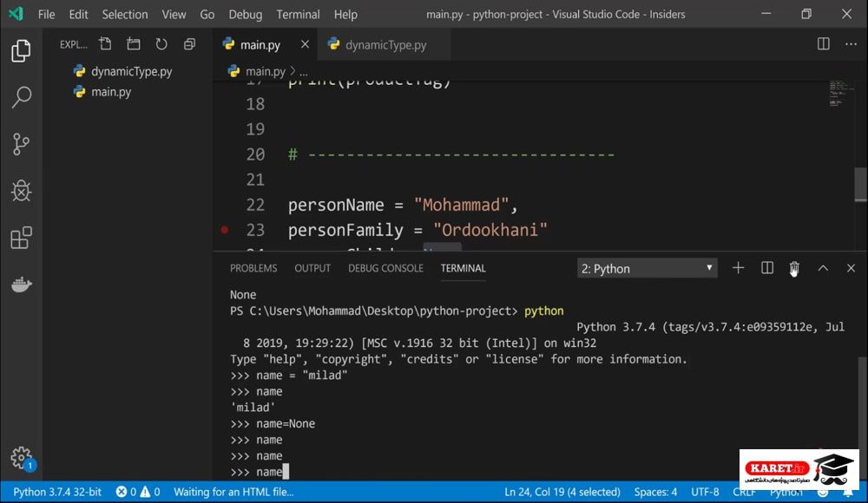Change indentation via Spaces: 4
Screen dimensions: 868x503
[656, 492]
